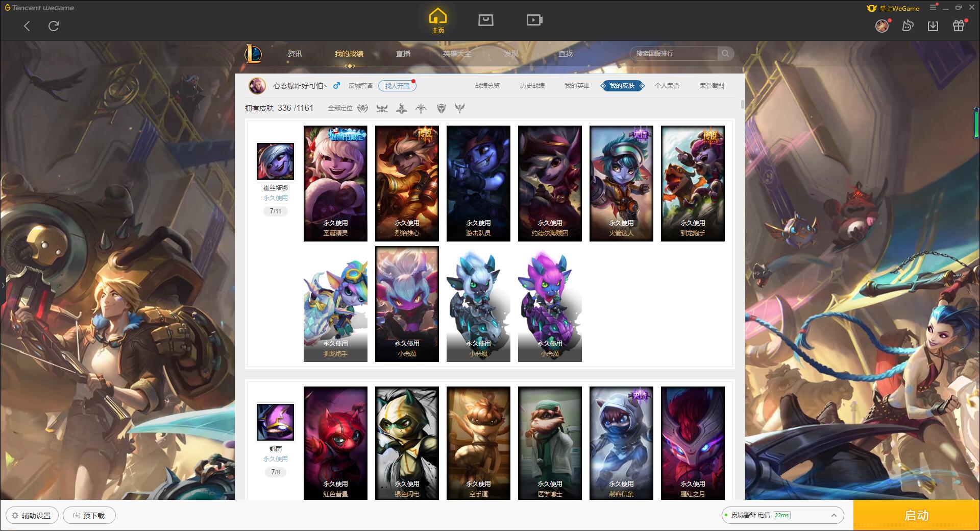
Task: Open the user account avatar in the top right
Action: pyautogui.click(x=882, y=26)
